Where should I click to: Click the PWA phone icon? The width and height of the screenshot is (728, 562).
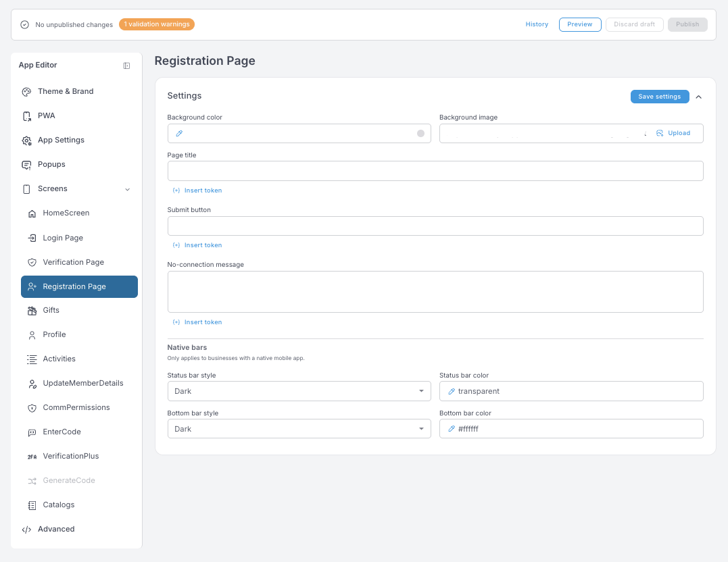point(26,116)
